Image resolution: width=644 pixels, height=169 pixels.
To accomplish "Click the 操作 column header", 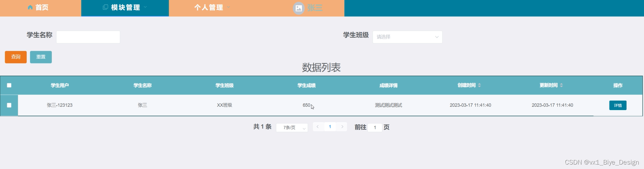I will pos(618,85).
